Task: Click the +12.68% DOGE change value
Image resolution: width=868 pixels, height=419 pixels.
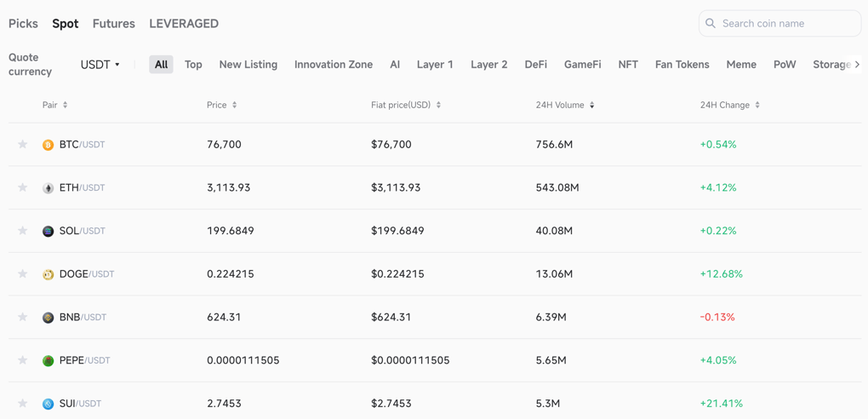Action: tap(722, 274)
